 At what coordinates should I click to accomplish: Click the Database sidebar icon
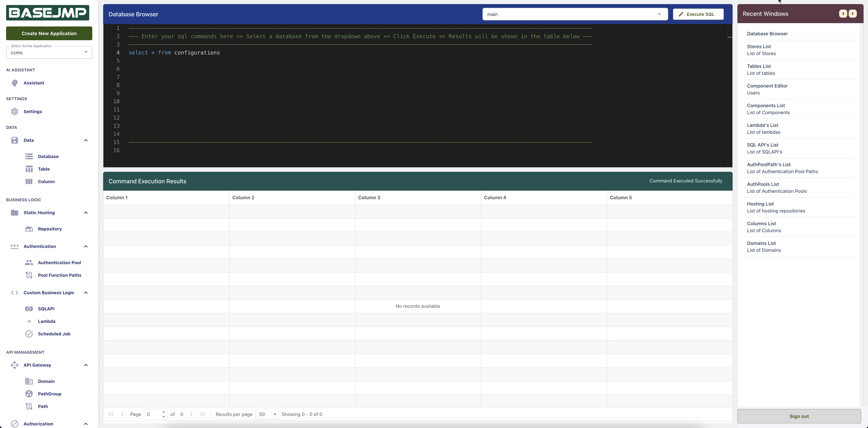(x=29, y=156)
